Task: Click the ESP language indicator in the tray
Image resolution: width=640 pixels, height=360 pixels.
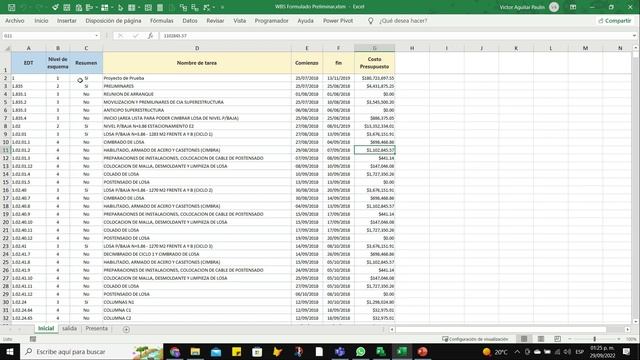Action: (x=580, y=351)
